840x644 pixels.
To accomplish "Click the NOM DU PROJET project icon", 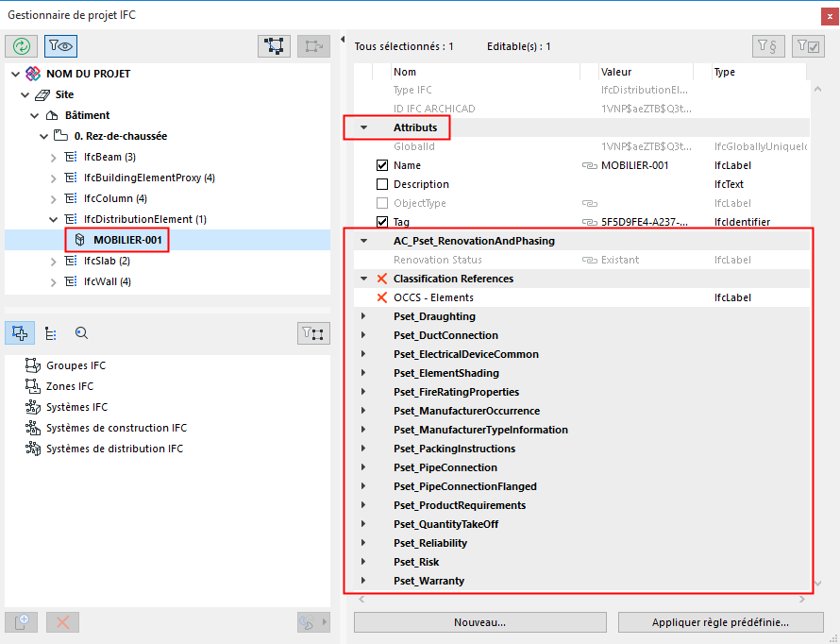I will pyautogui.click(x=33, y=74).
